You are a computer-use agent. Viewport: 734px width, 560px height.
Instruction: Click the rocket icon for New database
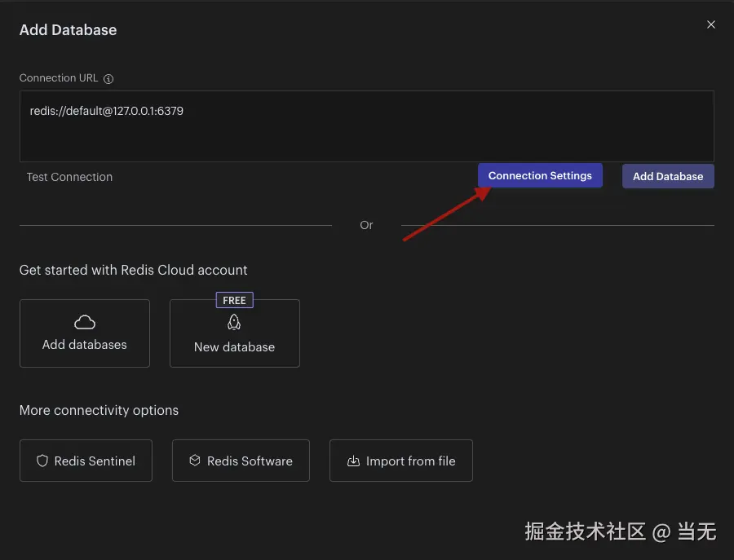click(234, 322)
